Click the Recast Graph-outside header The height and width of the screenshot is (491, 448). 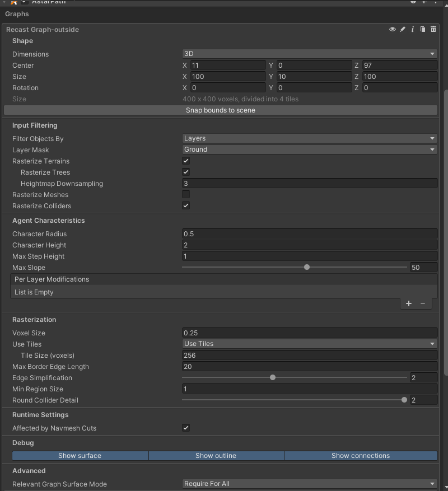(43, 30)
